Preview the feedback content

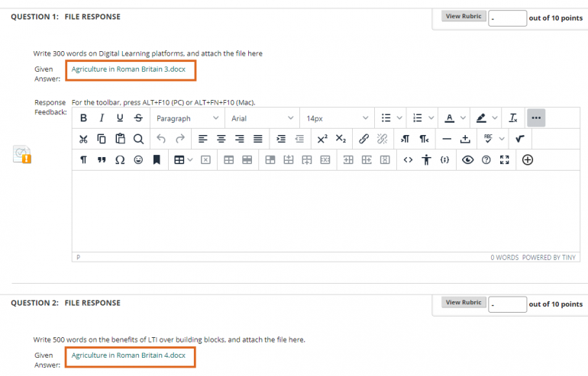467,160
